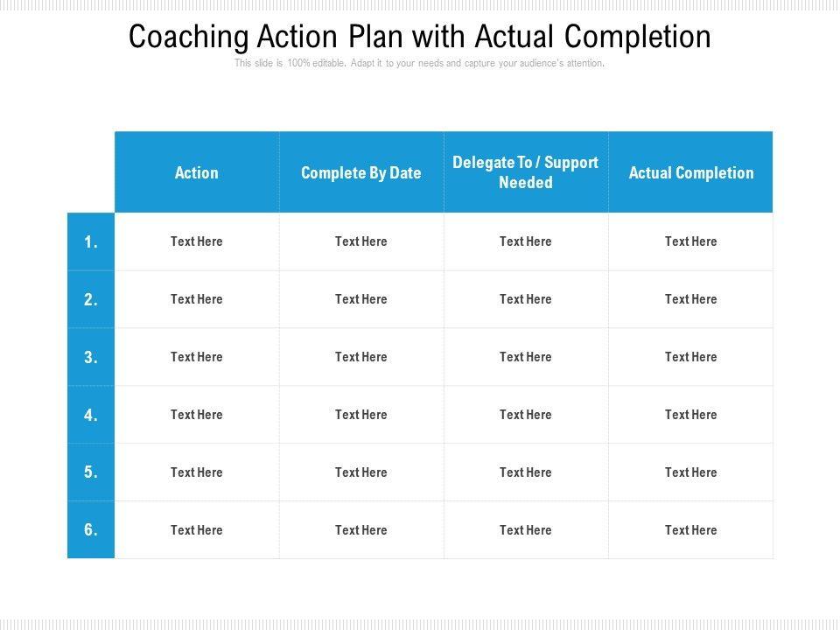840x630 pixels.
Task: Select Delegate To cell in row 1
Action: 526,241
